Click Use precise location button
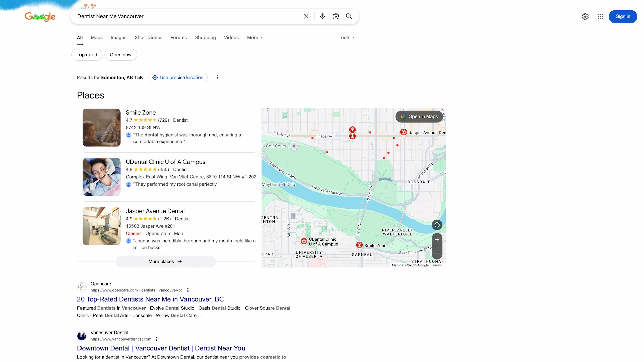 pos(178,77)
